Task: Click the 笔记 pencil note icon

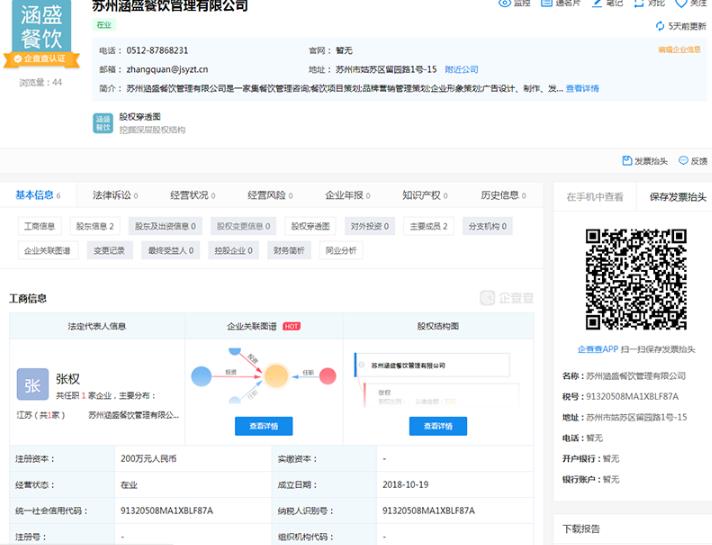Action: pos(597,2)
